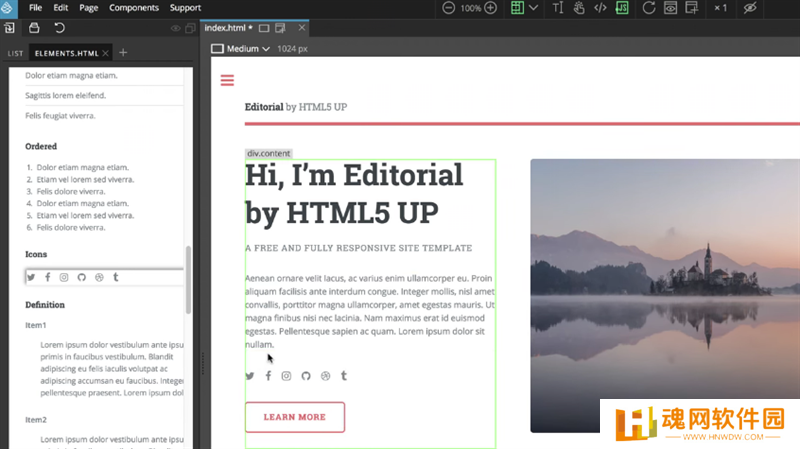Open the Medium device size dropdown
800x449 pixels.
[x=248, y=48]
